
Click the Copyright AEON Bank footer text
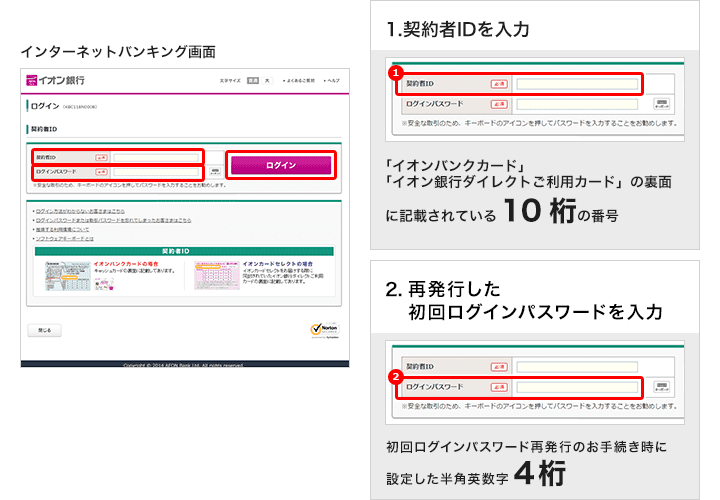pos(183,365)
